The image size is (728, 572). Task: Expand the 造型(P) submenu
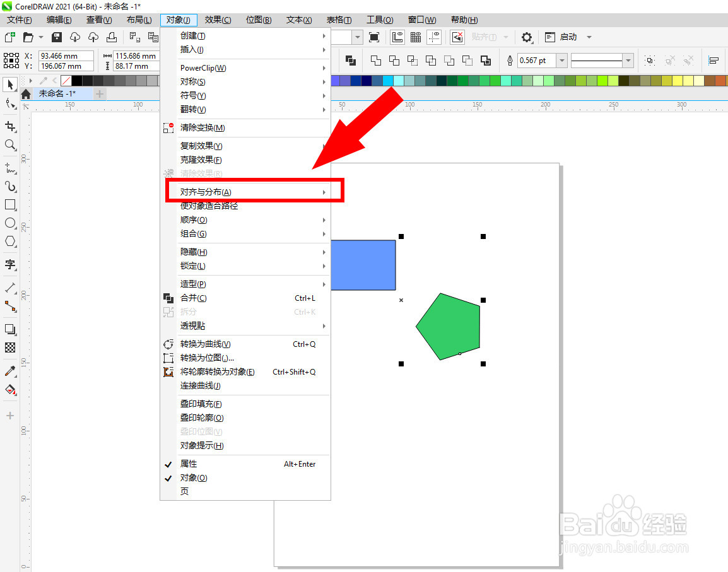point(245,284)
